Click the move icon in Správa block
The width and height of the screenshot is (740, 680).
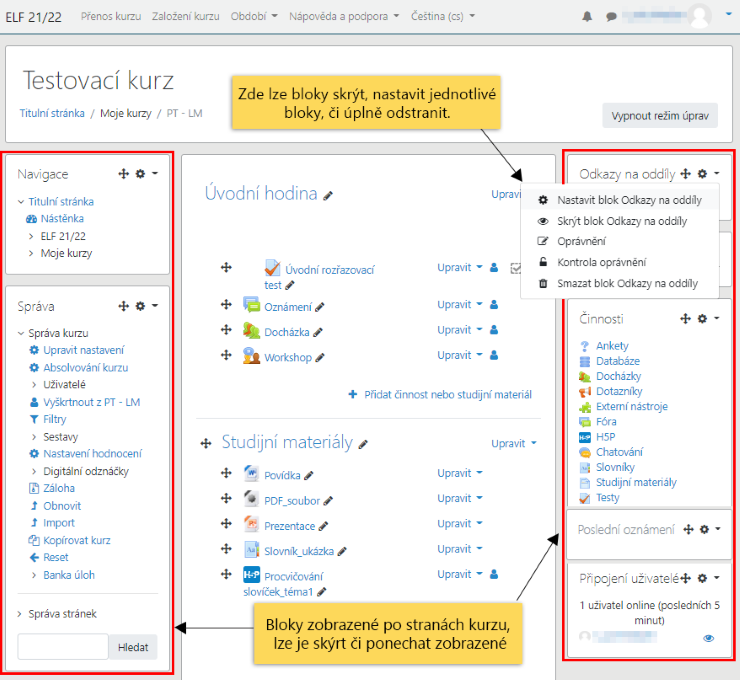[x=124, y=306]
